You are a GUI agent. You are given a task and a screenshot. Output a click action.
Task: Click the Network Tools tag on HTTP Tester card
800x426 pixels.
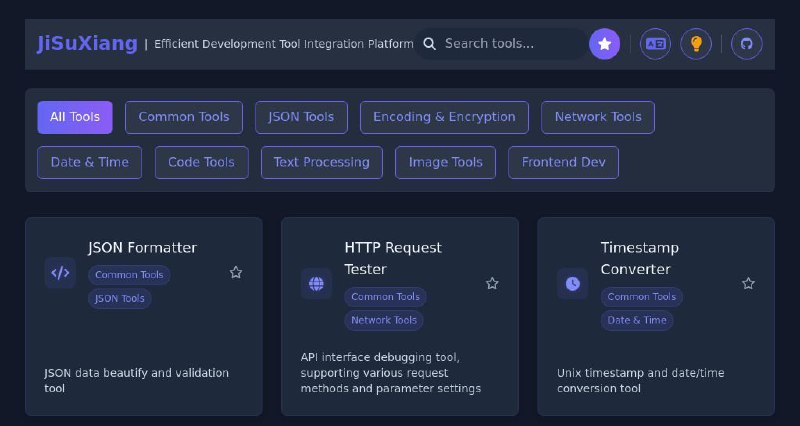tap(384, 320)
